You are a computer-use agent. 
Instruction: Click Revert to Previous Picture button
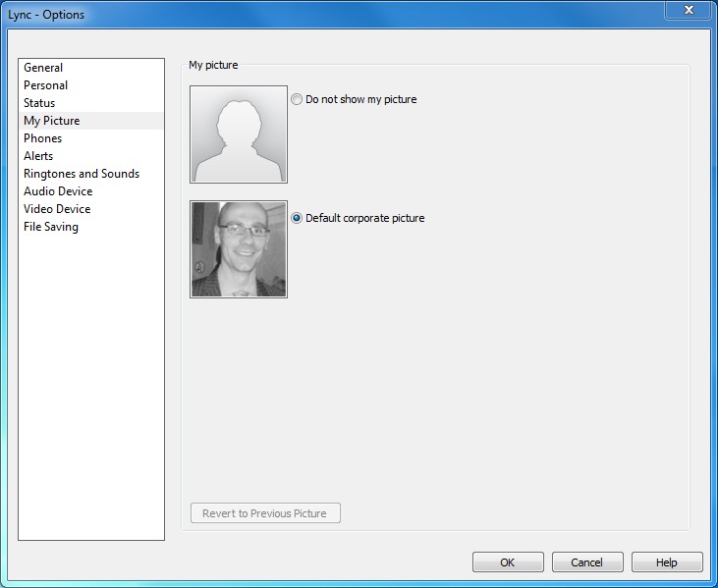click(265, 513)
